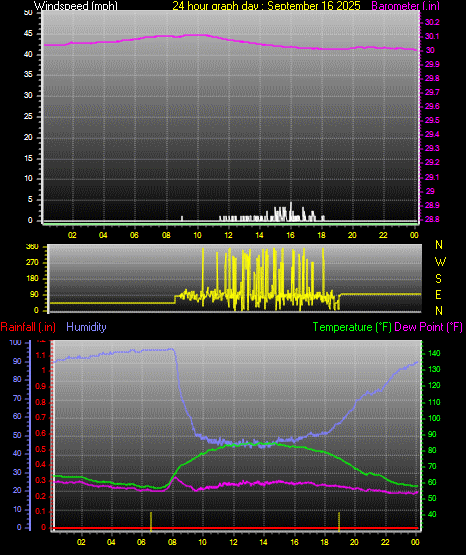466x555 pixels.
Task: Click hour 22 on the windspeed chart time axis
Action: 383,235
